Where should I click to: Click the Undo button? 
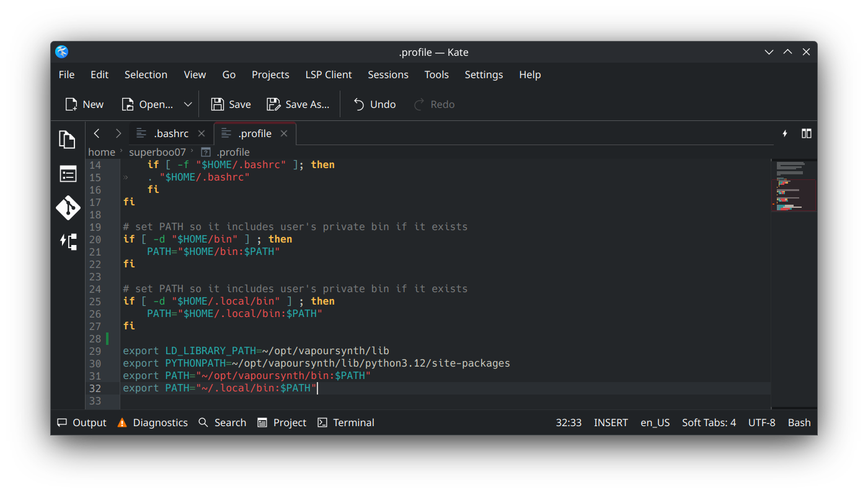(374, 104)
